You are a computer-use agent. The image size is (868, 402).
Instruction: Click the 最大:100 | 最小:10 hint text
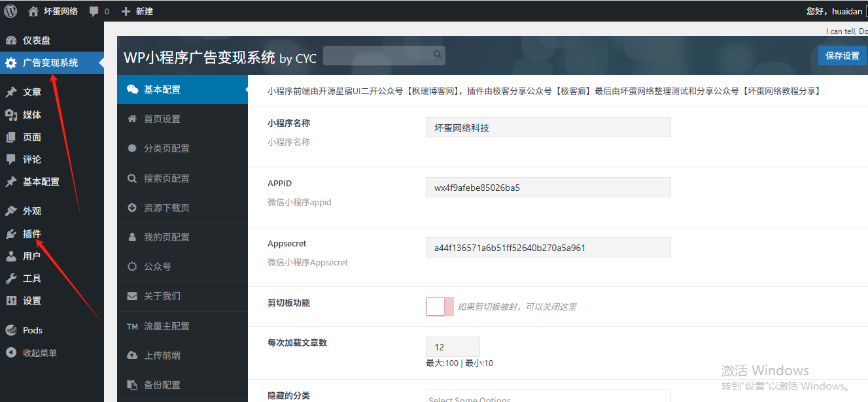[460, 363]
